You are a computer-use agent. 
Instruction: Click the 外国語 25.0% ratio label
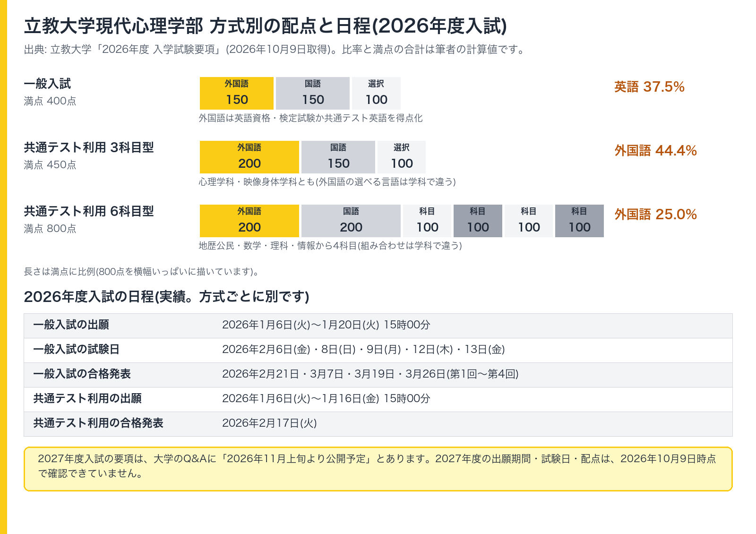point(655,215)
